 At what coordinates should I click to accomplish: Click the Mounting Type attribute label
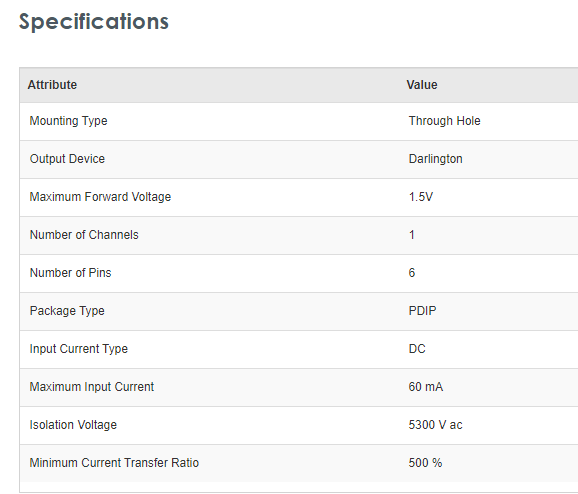point(69,121)
